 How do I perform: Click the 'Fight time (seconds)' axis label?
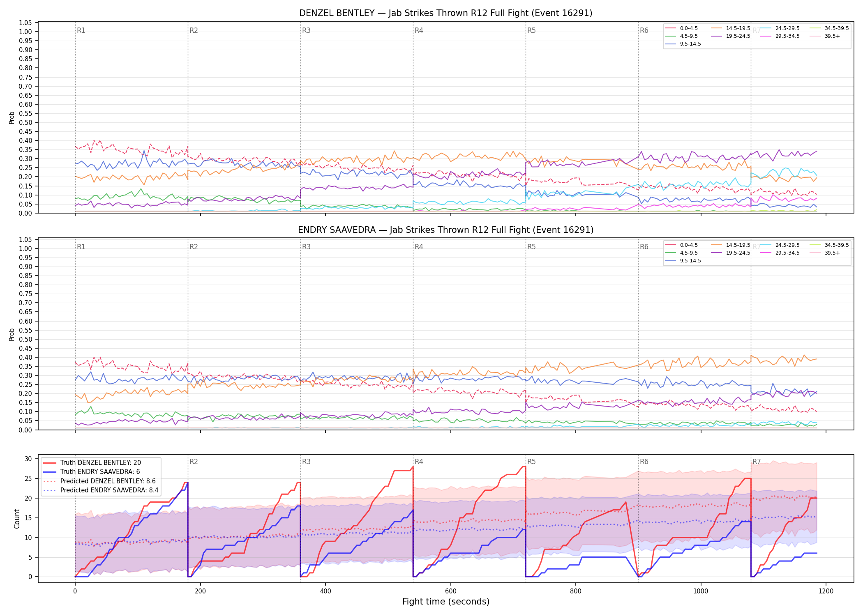[x=446, y=602]
